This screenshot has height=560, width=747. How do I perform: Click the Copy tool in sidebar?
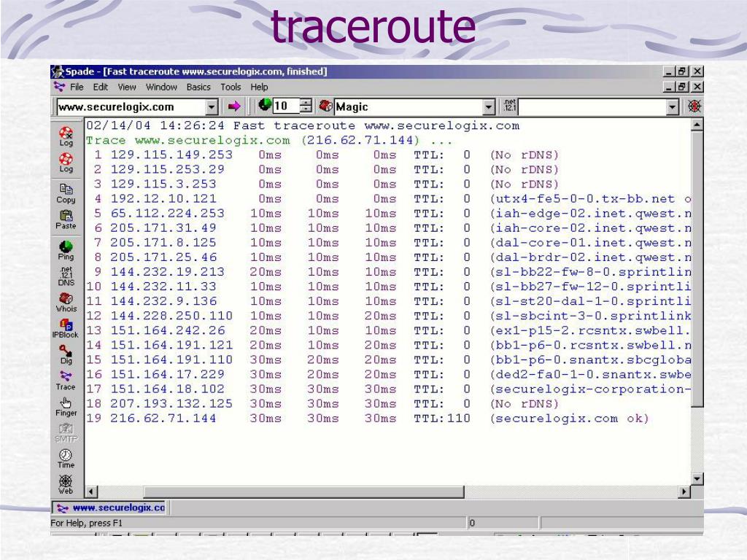click(66, 193)
